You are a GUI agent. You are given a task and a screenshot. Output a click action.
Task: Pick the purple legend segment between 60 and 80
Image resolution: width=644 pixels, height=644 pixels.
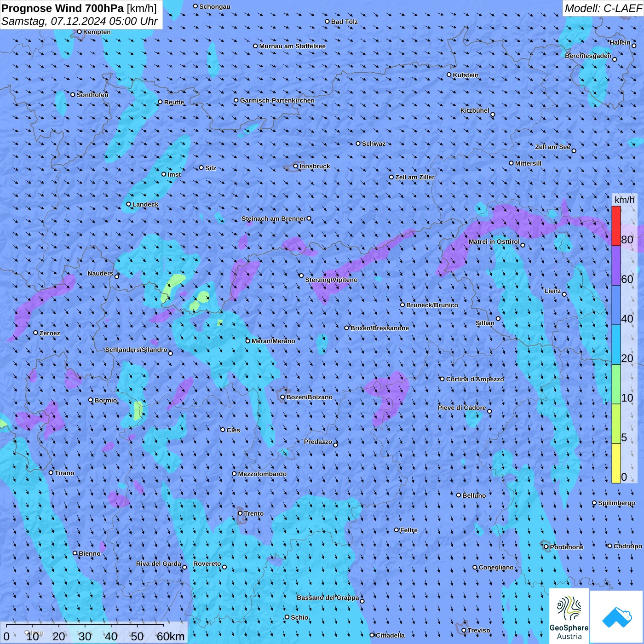616,266
